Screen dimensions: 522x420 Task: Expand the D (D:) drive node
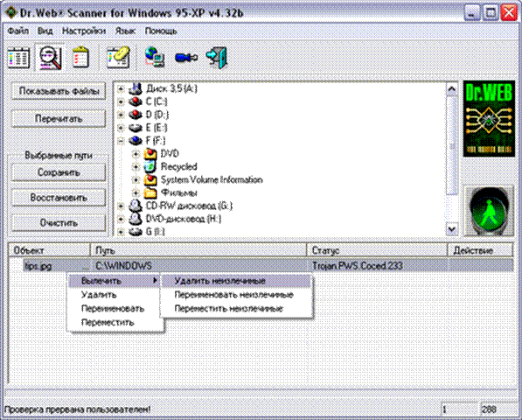point(121,115)
